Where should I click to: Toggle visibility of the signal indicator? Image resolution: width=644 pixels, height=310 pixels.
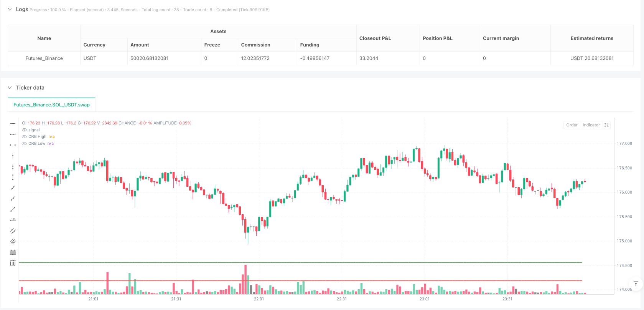coord(24,130)
